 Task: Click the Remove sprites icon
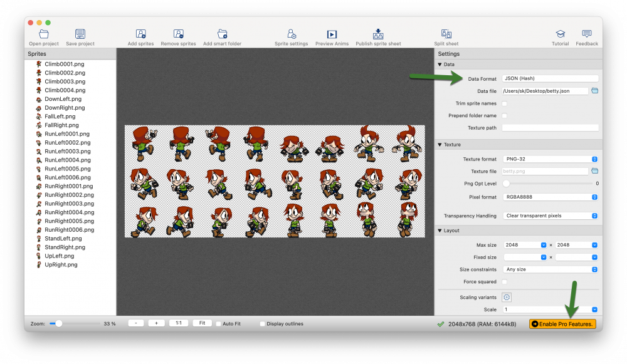click(x=178, y=34)
